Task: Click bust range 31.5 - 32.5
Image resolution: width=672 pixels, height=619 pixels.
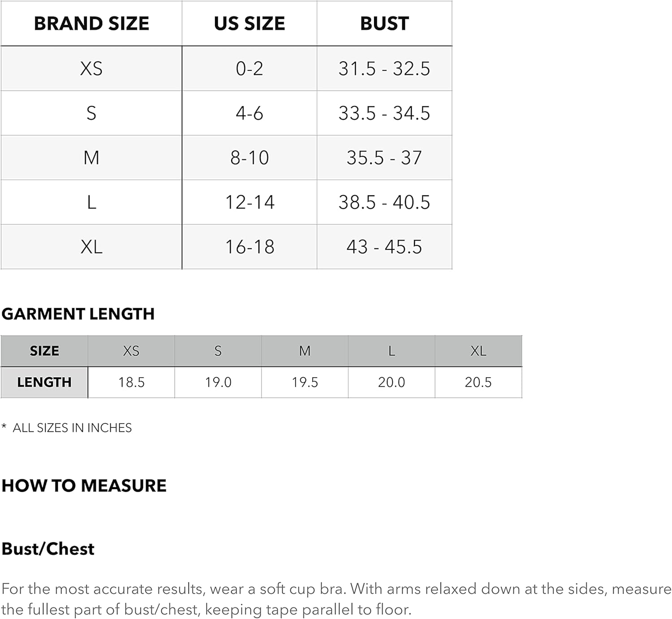Action: click(x=384, y=69)
